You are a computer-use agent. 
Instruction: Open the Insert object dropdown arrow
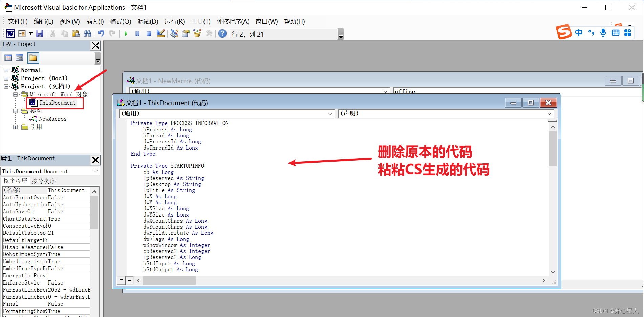(x=30, y=33)
